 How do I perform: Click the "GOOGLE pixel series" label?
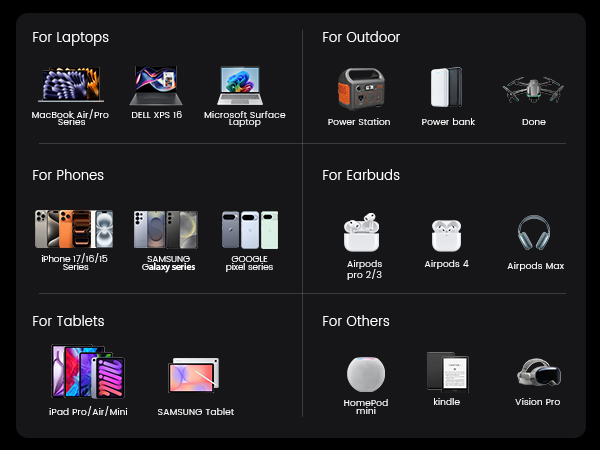[249, 263]
